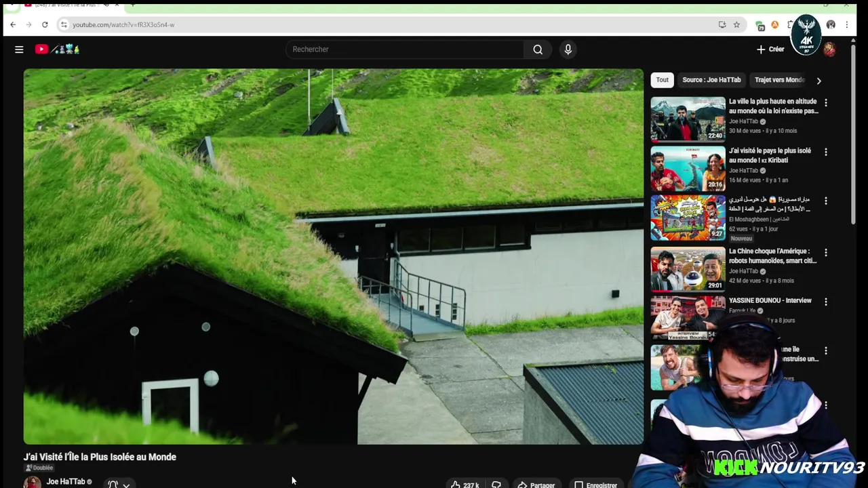The image size is (868, 488).
Task: Go back with the browser back arrow
Action: [13, 24]
